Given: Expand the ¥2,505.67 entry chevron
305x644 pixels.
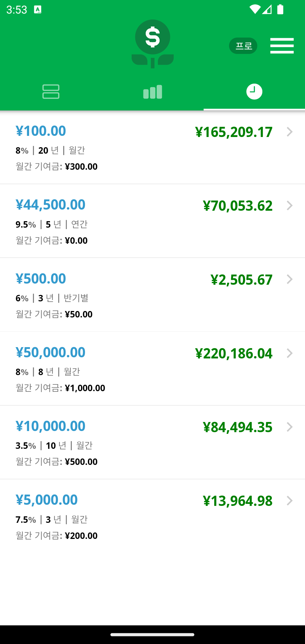Looking at the screenshot, I should coord(289,279).
